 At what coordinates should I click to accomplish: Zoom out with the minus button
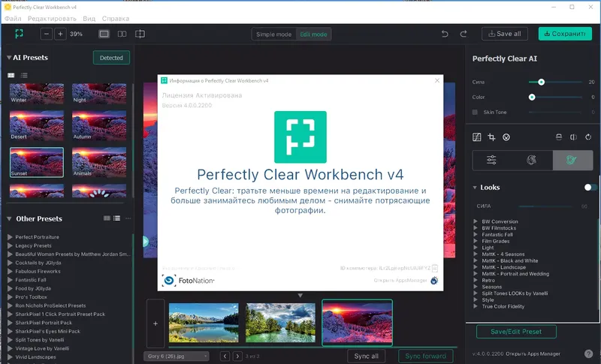(47, 34)
